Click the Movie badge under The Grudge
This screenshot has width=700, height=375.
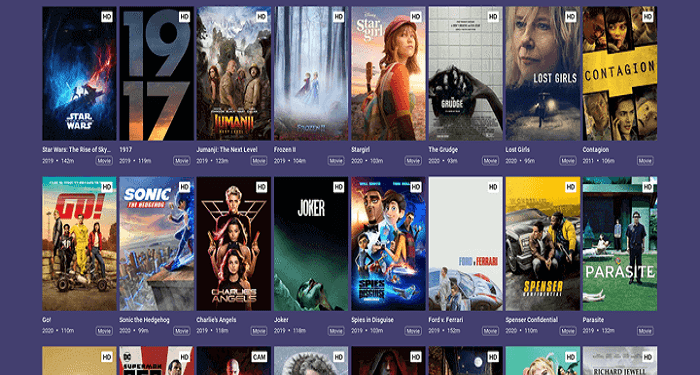[490, 161]
